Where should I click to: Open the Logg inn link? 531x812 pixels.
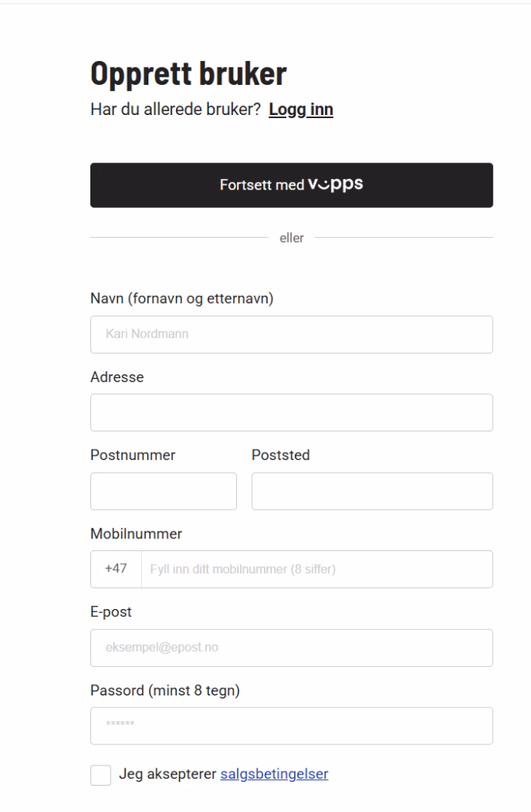(300, 109)
